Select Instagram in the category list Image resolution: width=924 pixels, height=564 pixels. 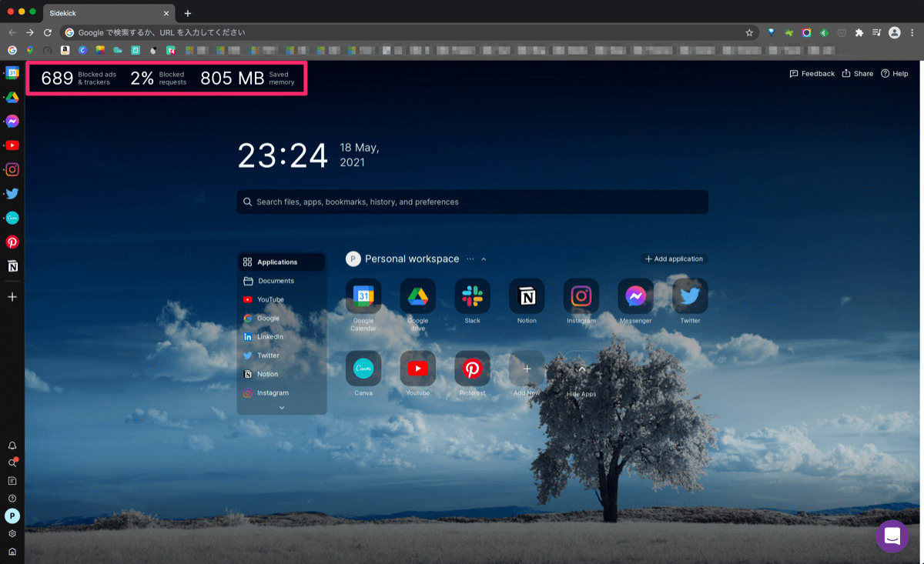[x=282, y=392]
